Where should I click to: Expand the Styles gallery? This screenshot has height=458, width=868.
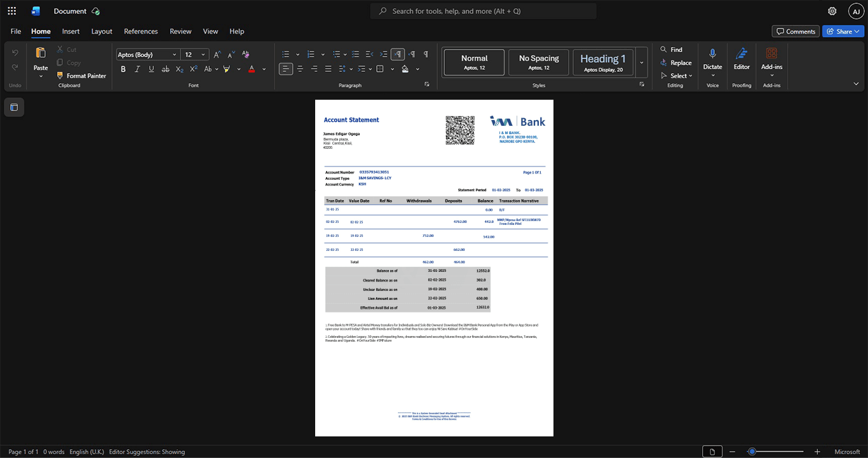click(x=642, y=62)
